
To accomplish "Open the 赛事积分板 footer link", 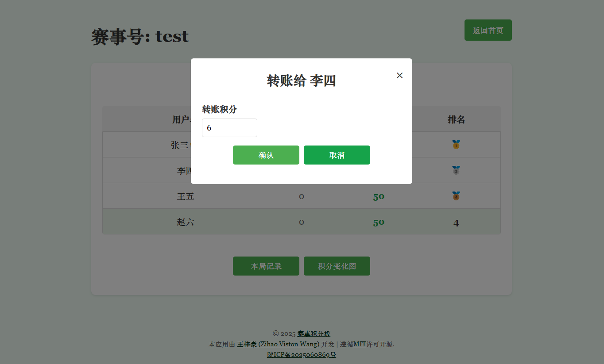I will (x=313, y=333).
